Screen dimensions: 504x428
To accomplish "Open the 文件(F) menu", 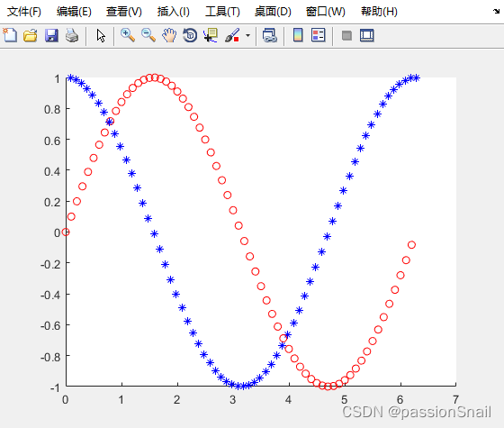I will 24,12.
